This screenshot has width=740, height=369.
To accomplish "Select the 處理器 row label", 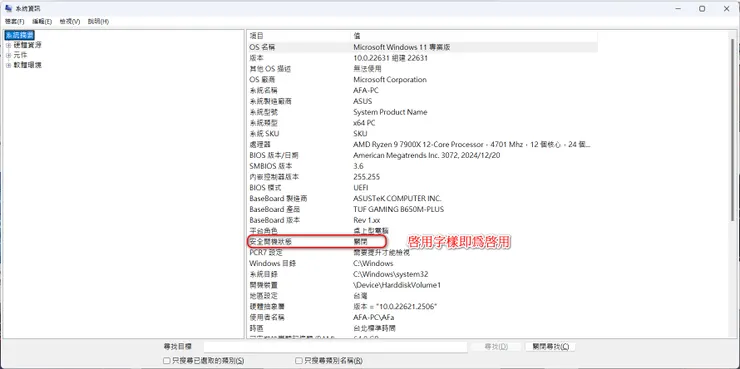I will click(x=260, y=145).
